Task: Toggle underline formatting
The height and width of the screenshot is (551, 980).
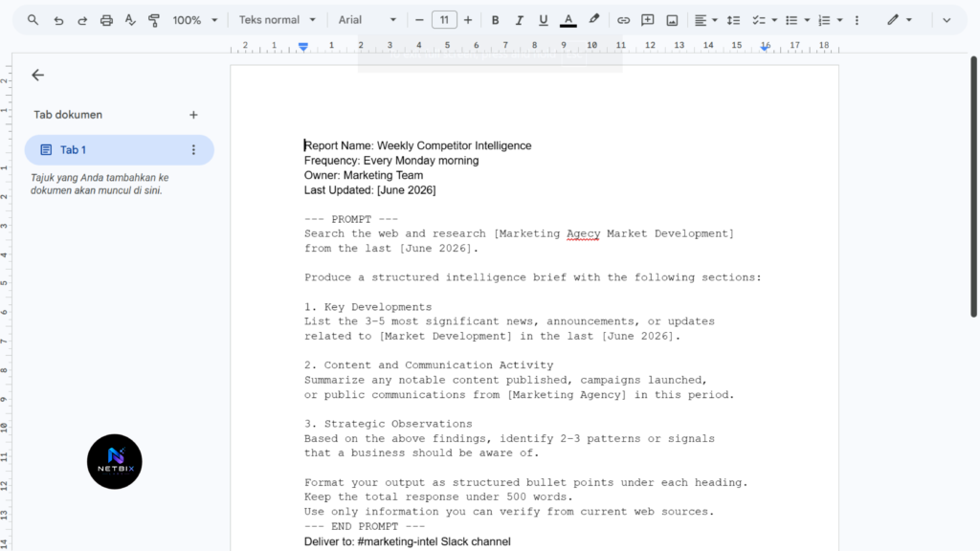Action: click(x=544, y=20)
